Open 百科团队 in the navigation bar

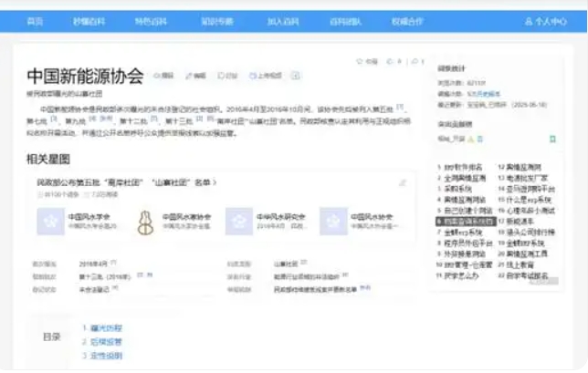345,21
